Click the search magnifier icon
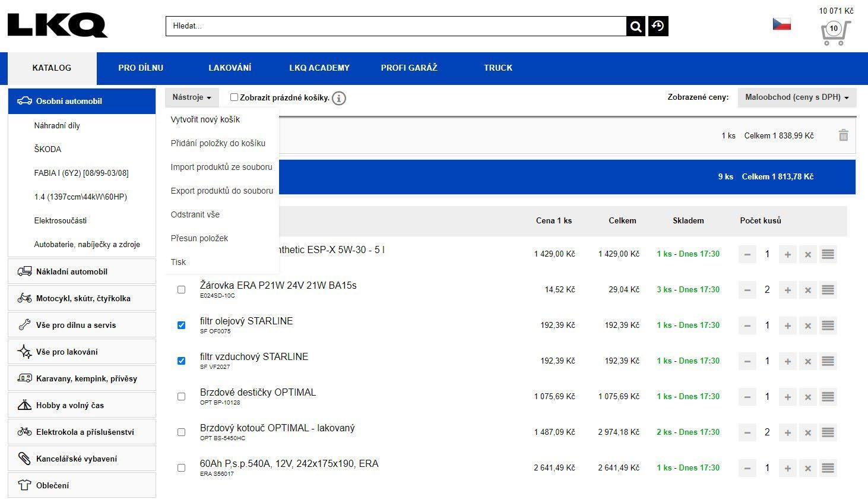Viewport: 868px width, 499px height. pyautogui.click(x=636, y=26)
